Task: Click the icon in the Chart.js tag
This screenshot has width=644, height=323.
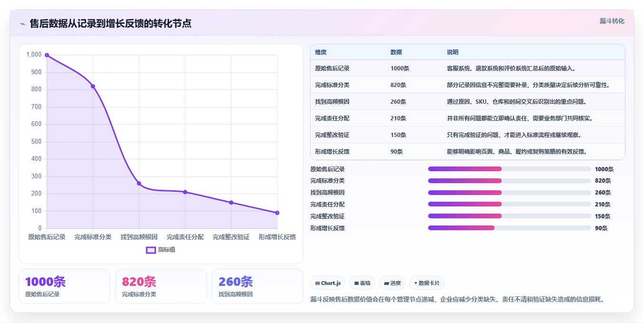Action: [317, 284]
